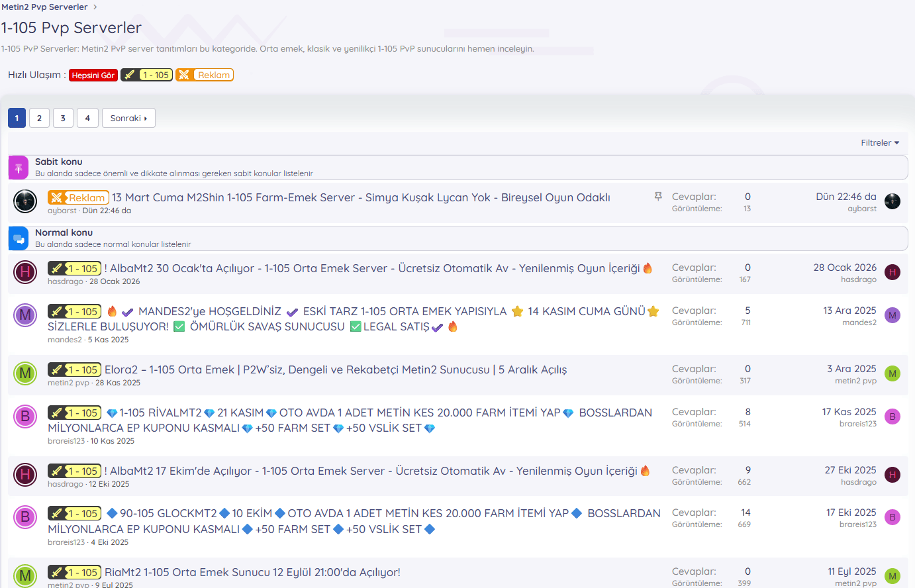This screenshot has height=588, width=915.
Task: Open the 13 Mart Cuma M2Shin thread
Action: coord(361,197)
